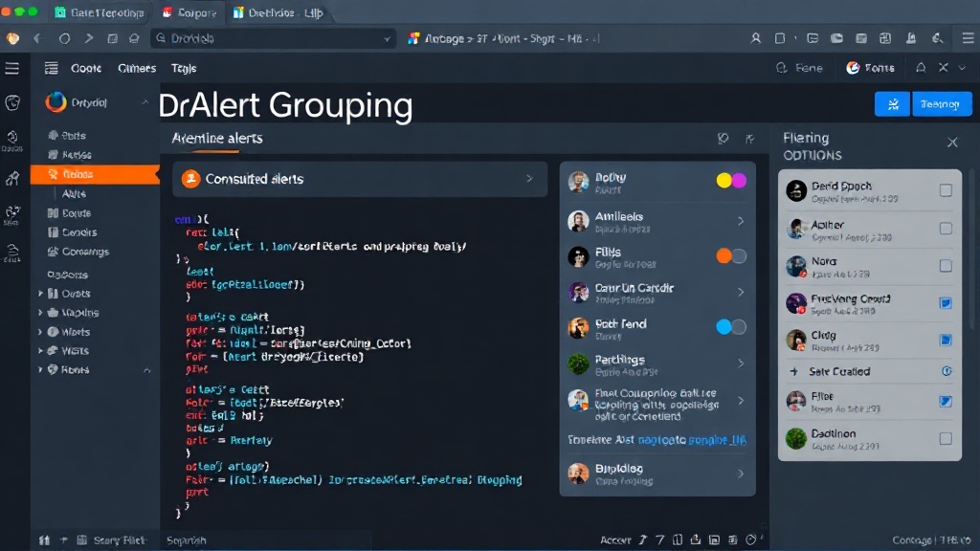Check the Derid Spoch checkbox

(x=946, y=190)
